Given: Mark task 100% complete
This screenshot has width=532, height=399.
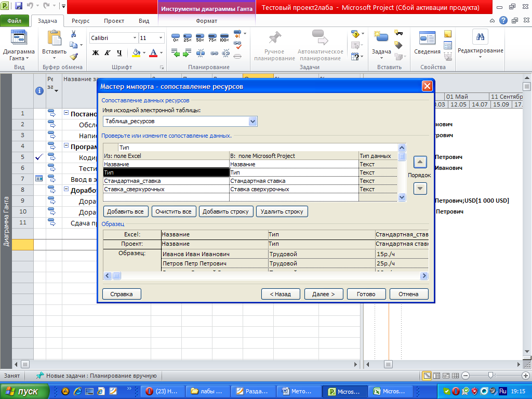Looking at the screenshot, I should [x=224, y=37].
